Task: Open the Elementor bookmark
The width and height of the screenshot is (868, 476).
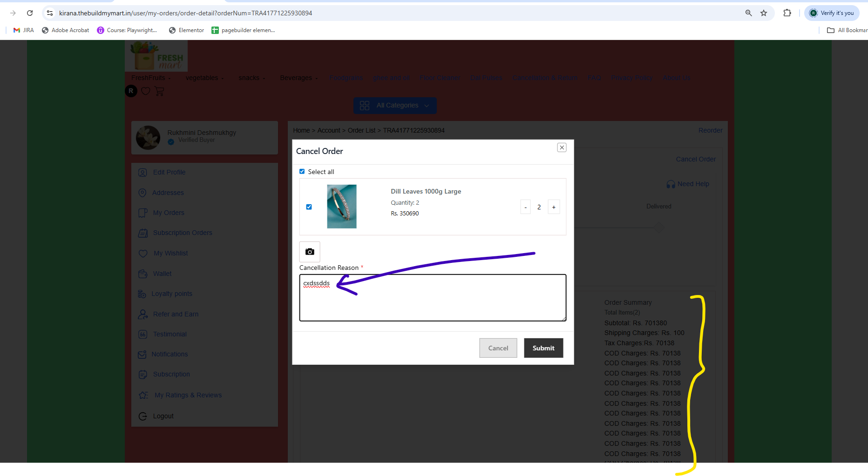Action: [x=187, y=30]
